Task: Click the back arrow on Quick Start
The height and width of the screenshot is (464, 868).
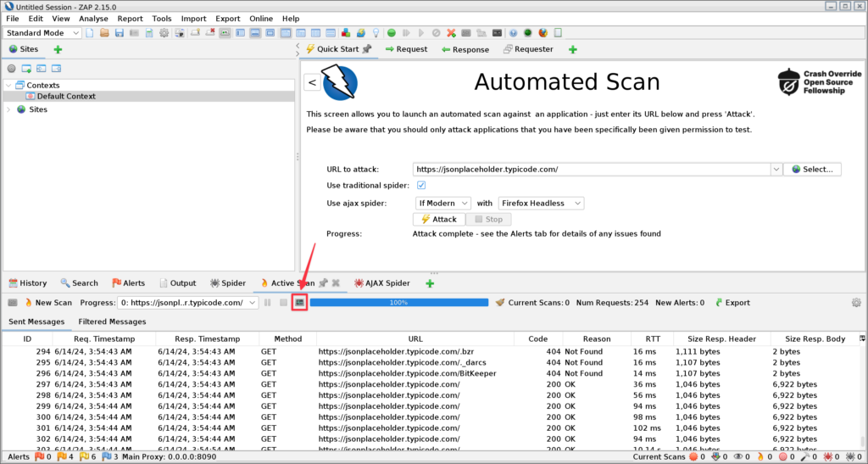Action: click(x=312, y=82)
